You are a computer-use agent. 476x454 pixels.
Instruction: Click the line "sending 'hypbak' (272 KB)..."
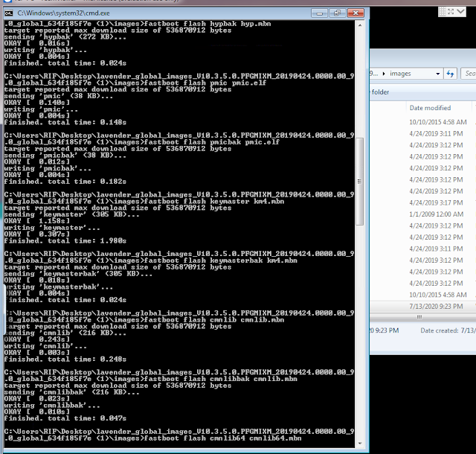click(x=65, y=37)
